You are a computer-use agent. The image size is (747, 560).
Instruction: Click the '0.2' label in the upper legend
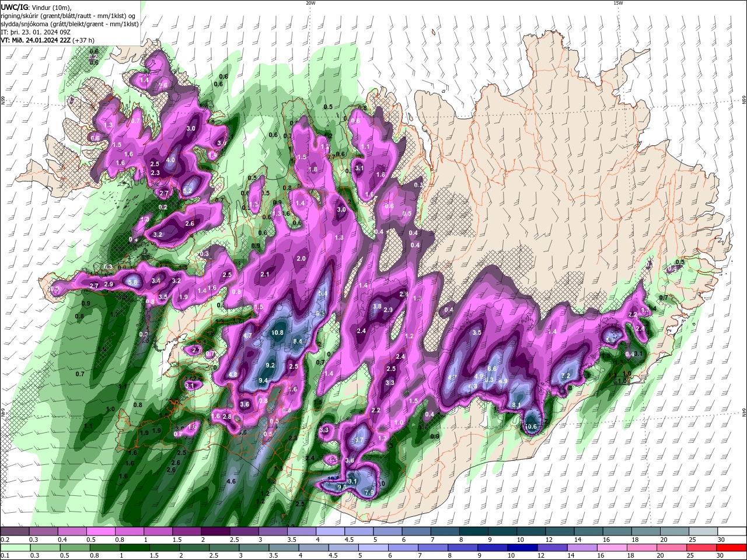pos(5,540)
